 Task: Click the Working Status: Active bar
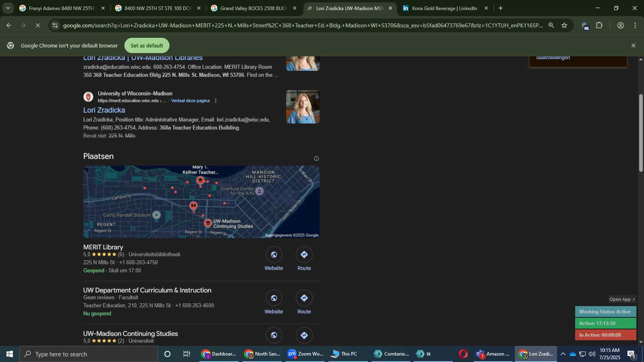coord(605,312)
